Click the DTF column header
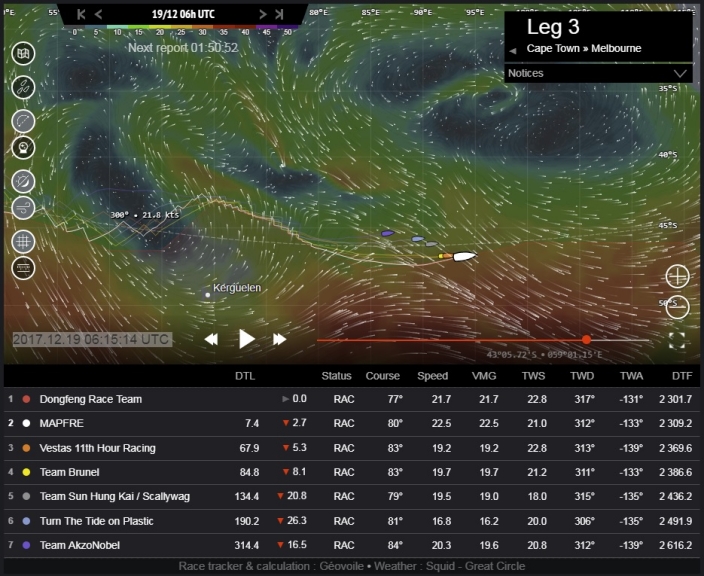 pyautogui.click(x=682, y=376)
